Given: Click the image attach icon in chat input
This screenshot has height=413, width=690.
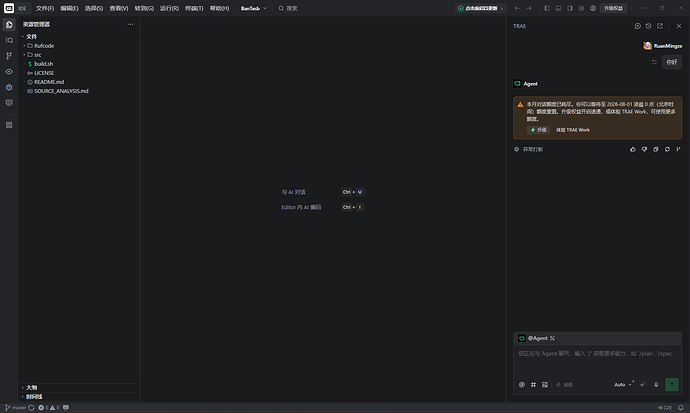Looking at the screenshot, I should 545,385.
